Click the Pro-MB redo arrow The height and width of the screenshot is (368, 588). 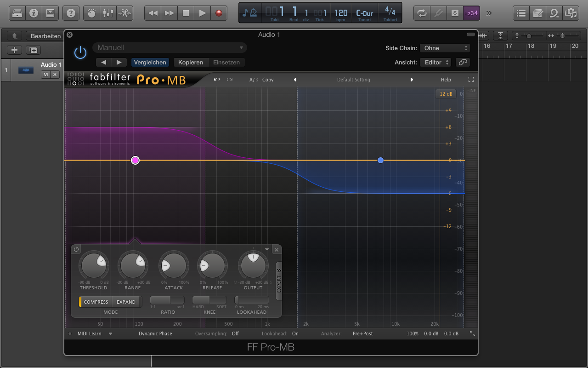(230, 80)
